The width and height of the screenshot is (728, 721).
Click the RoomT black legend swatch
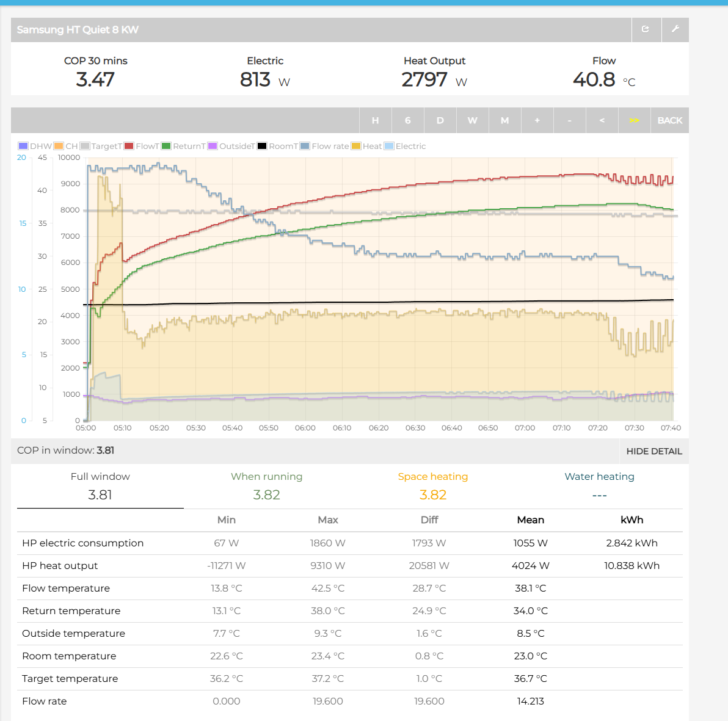click(262, 147)
